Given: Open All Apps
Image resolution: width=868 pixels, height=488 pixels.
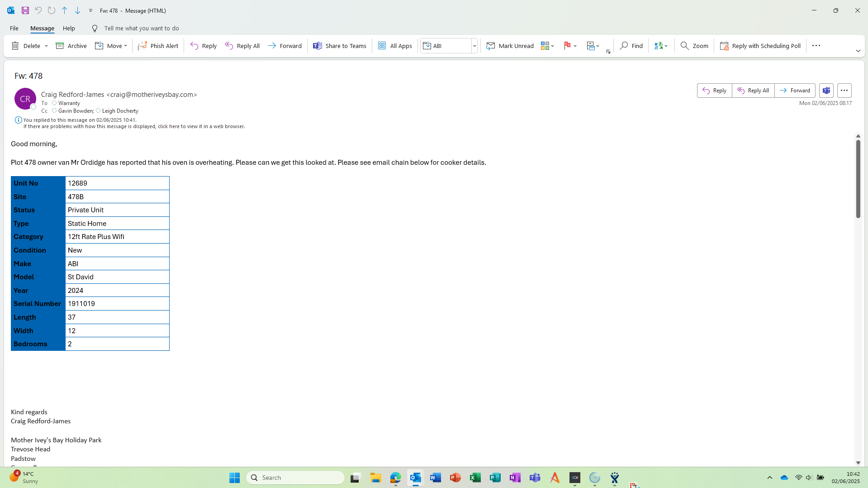Looking at the screenshot, I should [x=395, y=46].
